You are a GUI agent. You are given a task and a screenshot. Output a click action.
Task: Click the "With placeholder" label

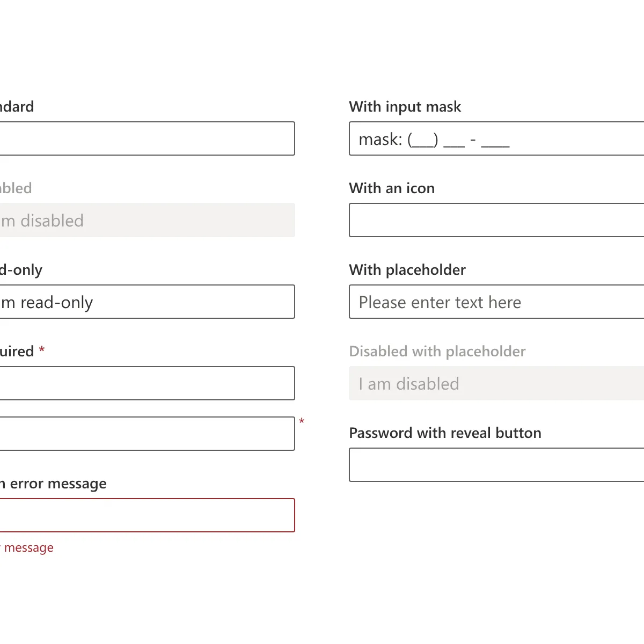(x=407, y=270)
